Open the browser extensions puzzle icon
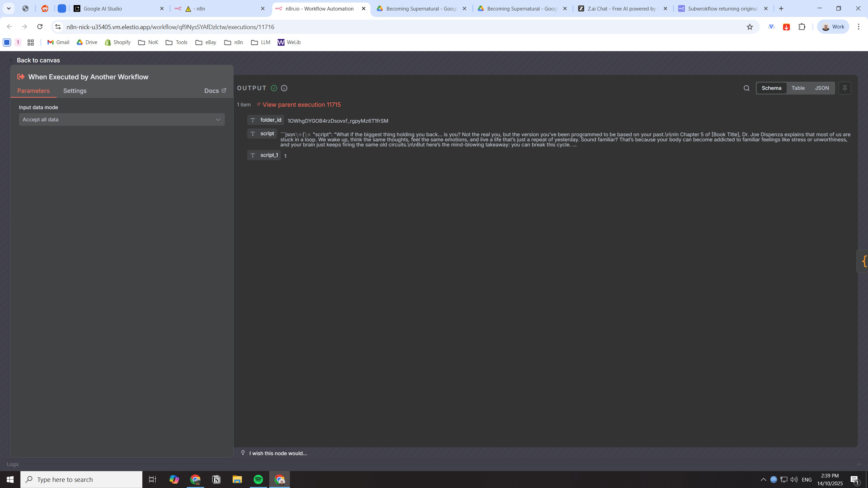The height and width of the screenshot is (488, 868). pos(802,27)
